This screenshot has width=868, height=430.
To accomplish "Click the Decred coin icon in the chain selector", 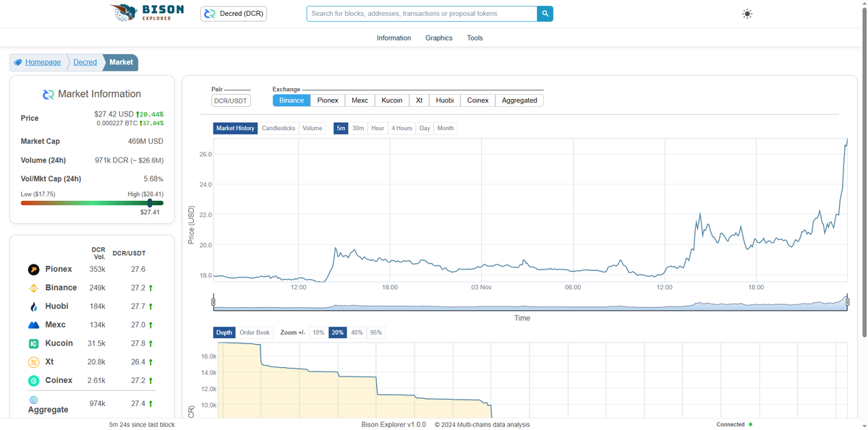I will tap(210, 14).
